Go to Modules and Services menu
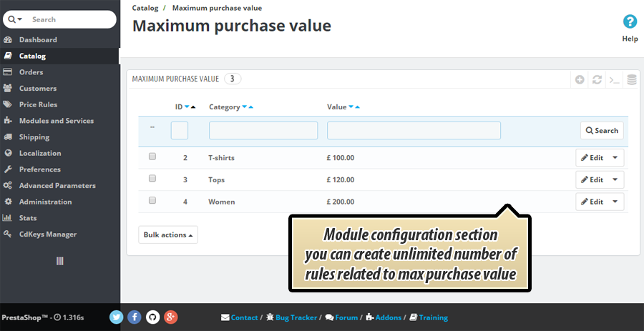Image resolution: width=644 pixels, height=331 pixels. (56, 121)
